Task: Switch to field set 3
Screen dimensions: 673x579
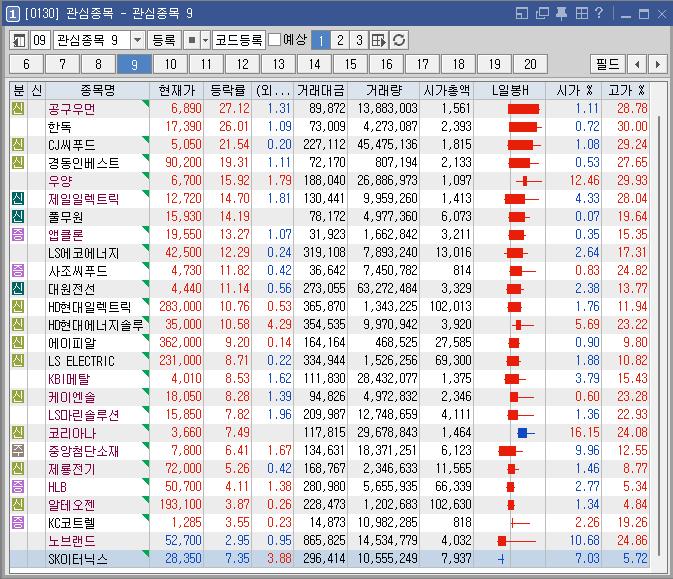Action: point(359,40)
